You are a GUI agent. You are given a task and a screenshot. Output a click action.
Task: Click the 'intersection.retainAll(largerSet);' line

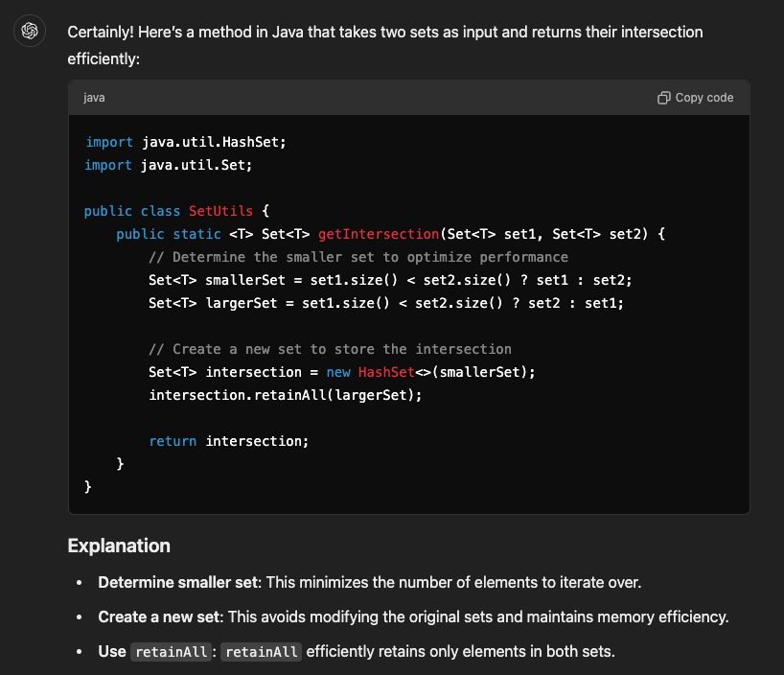[x=286, y=395]
